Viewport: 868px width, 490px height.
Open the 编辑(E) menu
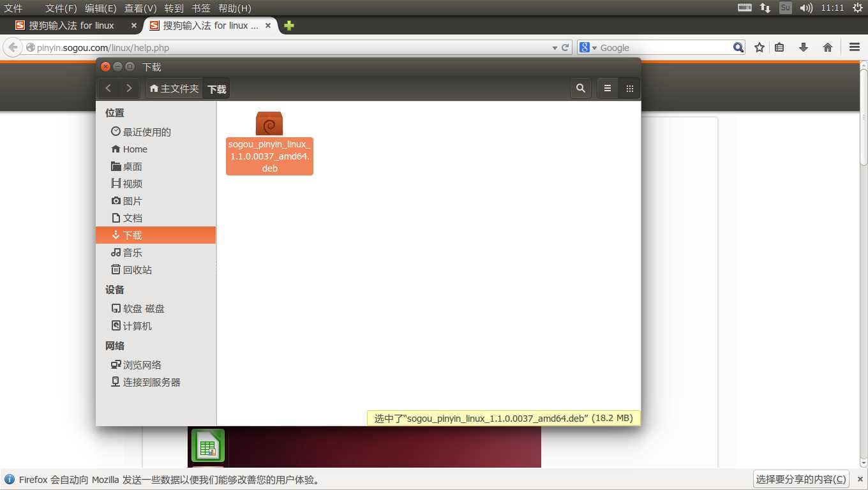pyautogui.click(x=101, y=8)
